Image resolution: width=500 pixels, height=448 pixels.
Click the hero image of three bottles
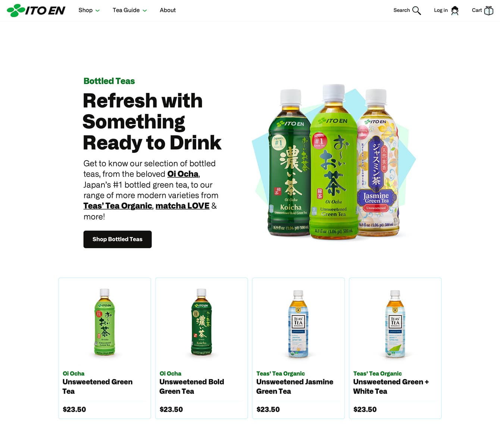point(334,162)
